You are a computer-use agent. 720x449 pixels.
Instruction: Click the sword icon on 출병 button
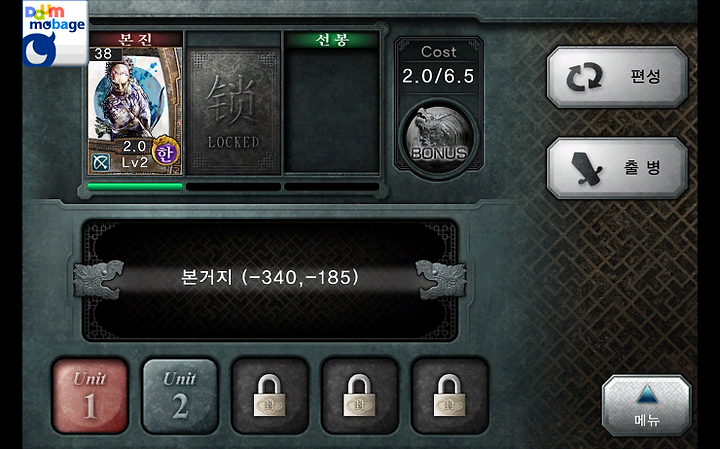tap(585, 168)
